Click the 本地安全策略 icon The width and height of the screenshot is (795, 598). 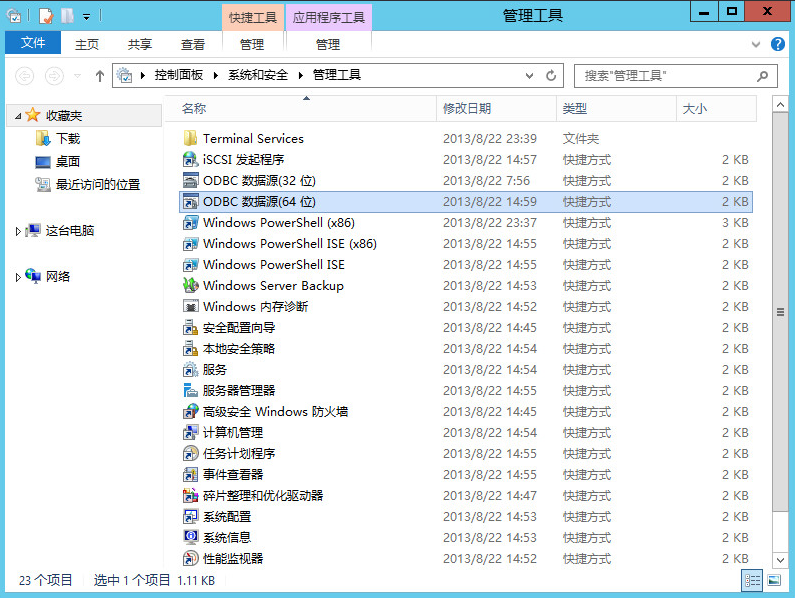point(191,349)
